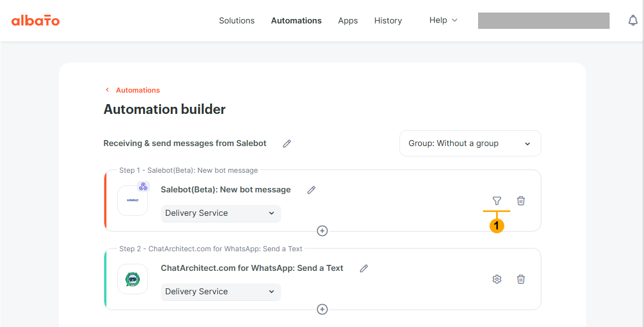
Task: Edit the automation name with pencil icon
Action: click(287, 143)
